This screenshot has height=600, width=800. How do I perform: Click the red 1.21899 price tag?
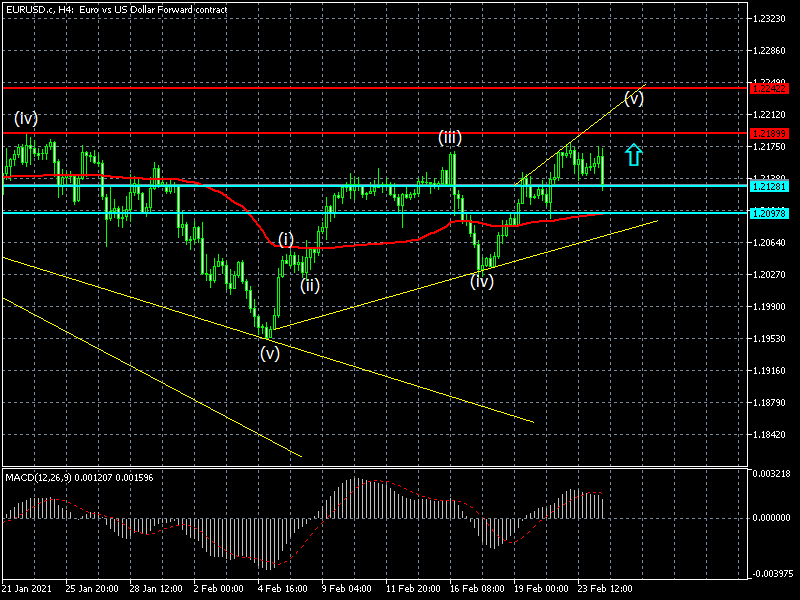click(769, 134)
